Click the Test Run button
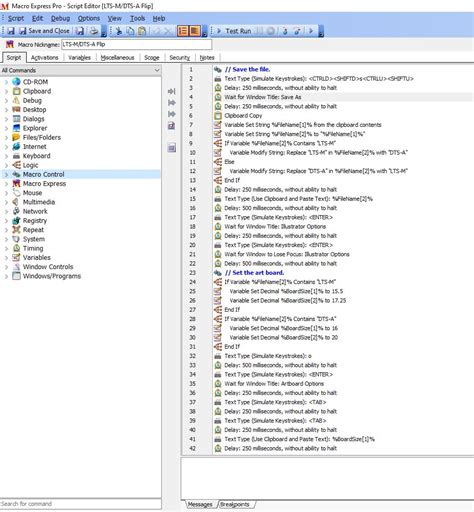Screen dimensions: 474x512 (x=234, y=31)
